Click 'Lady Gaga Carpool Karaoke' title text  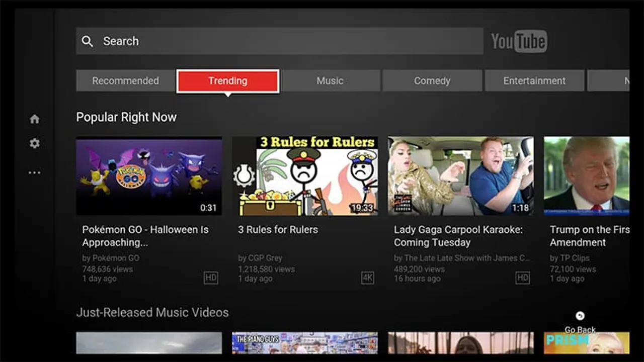click(458, 236)
